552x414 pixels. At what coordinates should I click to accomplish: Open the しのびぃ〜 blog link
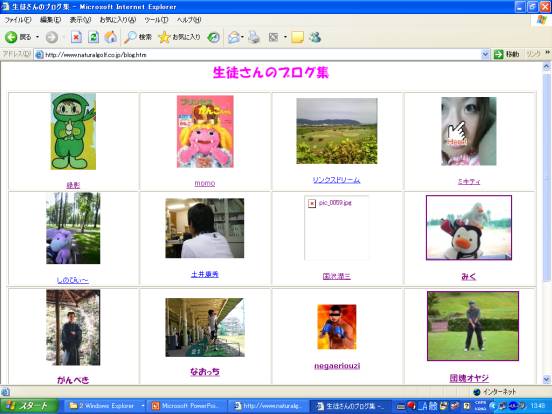point(73,281)
